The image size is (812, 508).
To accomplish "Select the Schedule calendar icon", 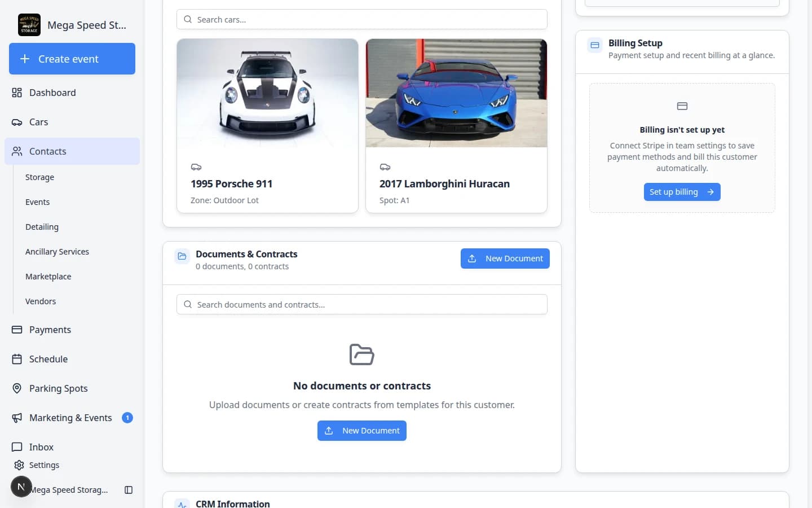I will [x=17, y=359].
